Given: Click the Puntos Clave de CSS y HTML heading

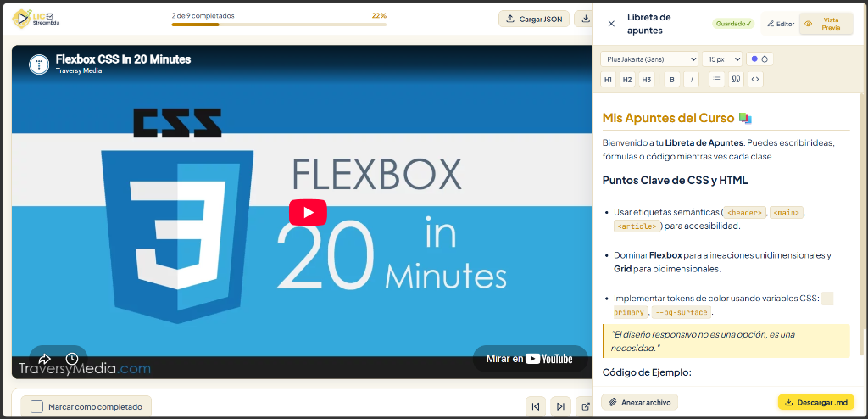Looking at the screenshot, I should click(675, 180).
